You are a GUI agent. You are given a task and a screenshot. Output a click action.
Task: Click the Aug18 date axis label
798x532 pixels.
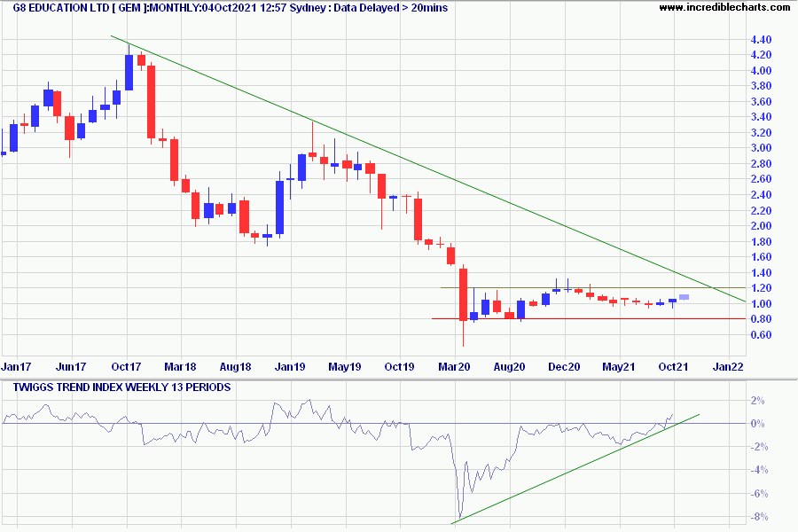[236, 366]
